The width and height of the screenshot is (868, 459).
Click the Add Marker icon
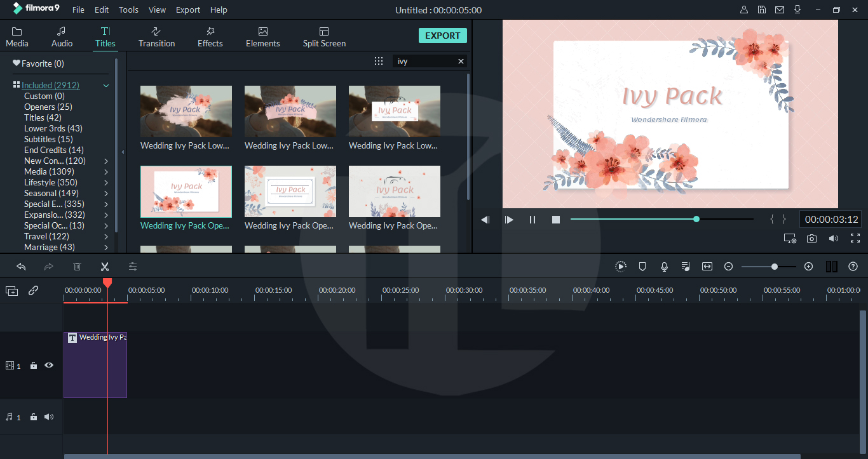pyautogui.click(x=642, y=266)
